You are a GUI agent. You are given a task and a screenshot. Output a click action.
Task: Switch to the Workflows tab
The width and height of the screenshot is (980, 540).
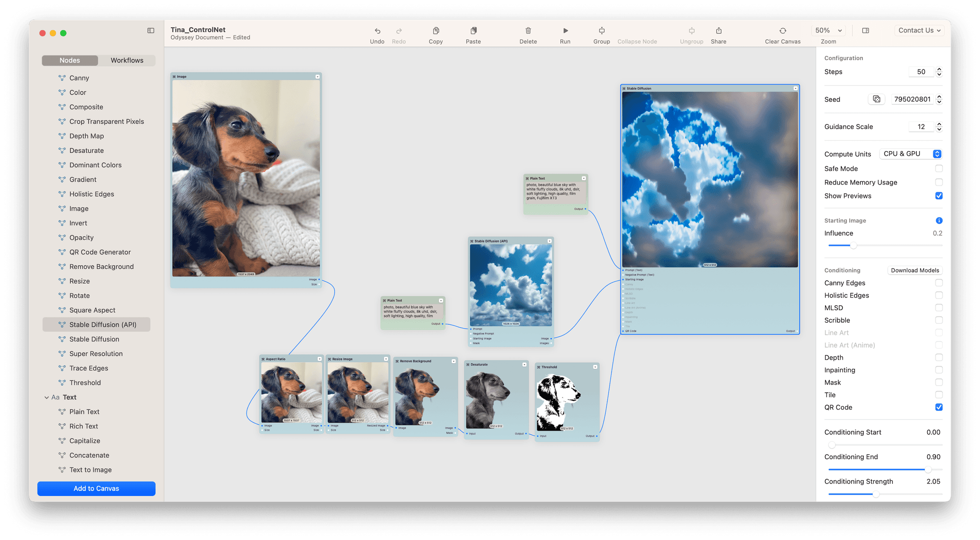(126, 60)
